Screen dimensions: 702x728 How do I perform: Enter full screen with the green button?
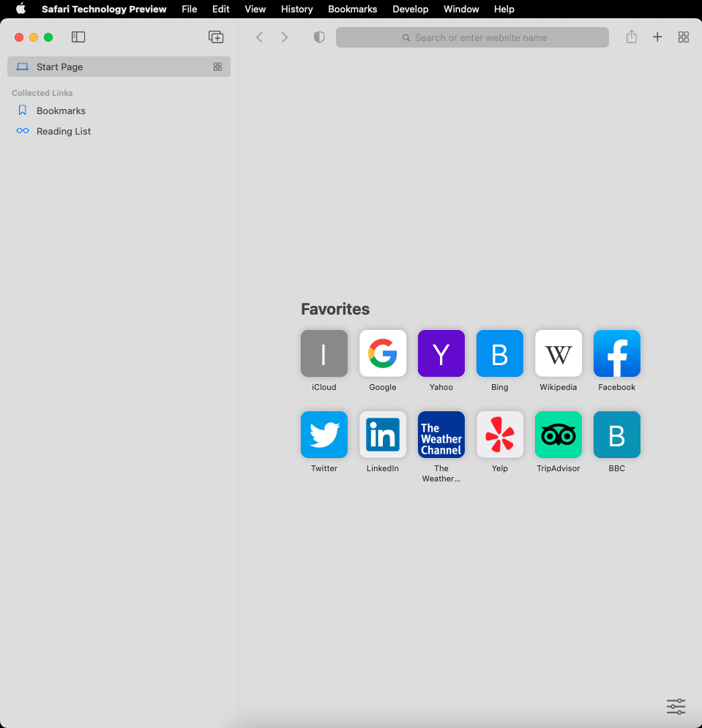(48, 37)
